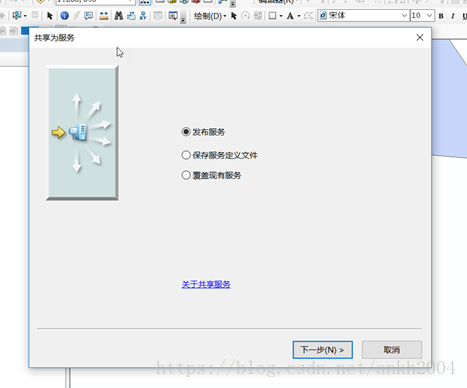The width and height of the screenshot is (467, 388).
Task: Click the Hyperlink lightning tool
Action: tap(77, 16)
